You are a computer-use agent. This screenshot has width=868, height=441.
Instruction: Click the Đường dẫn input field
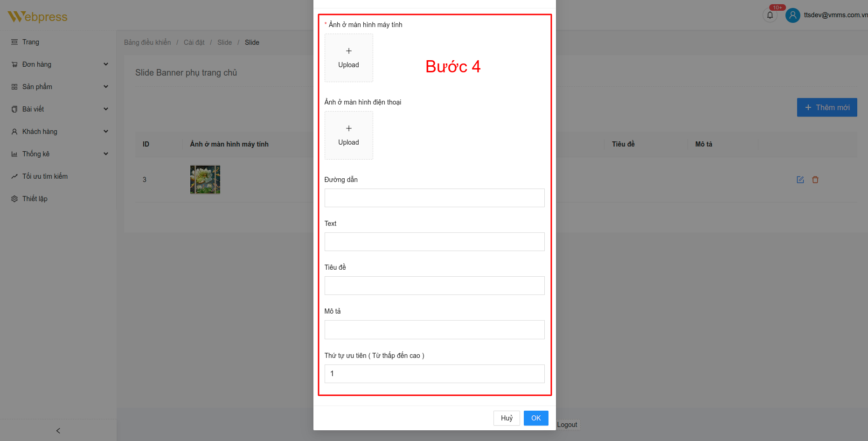click(x=434, y=198)
